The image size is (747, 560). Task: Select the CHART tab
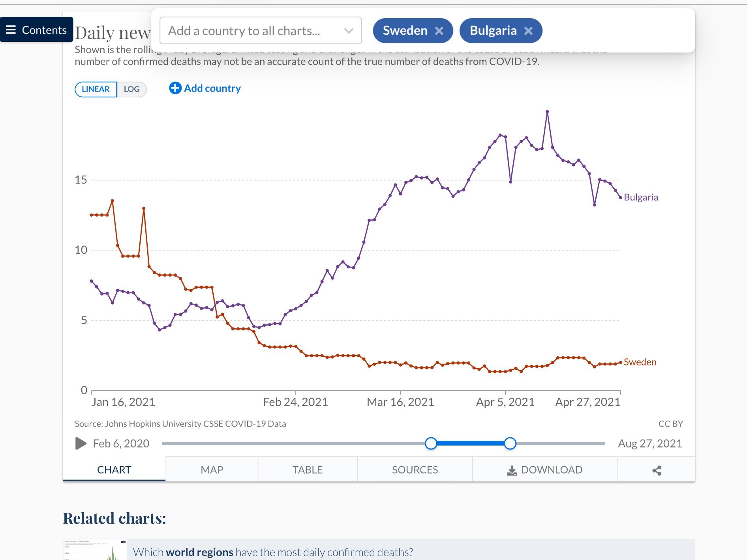(x=114, y=470)
